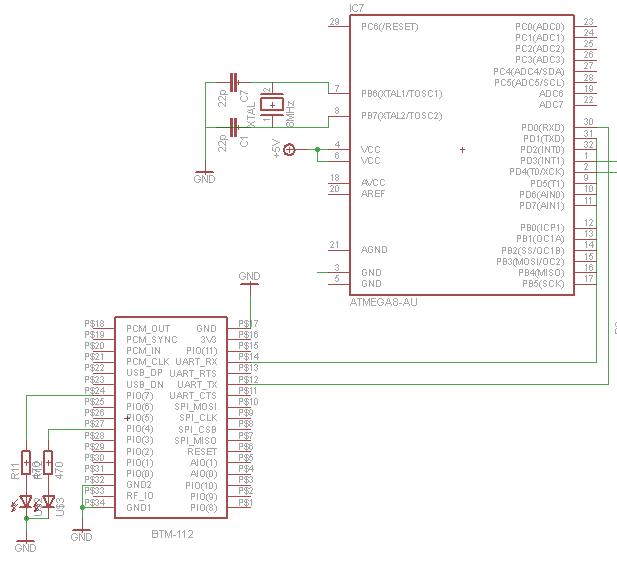Select the 8MHz crystal XTAL symbol
617x562 pixels.
coord(270,105)
